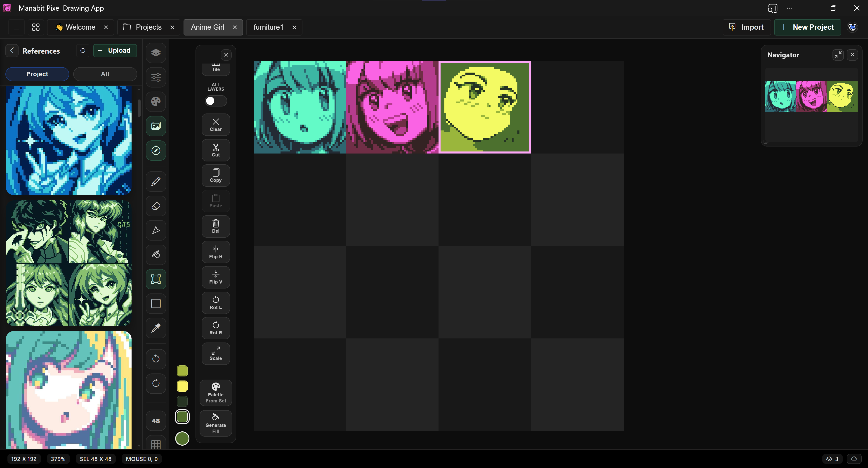This screenshot has width=868, height=468.
Task: Open the Layers panel icon
Action: coord(156,53)
